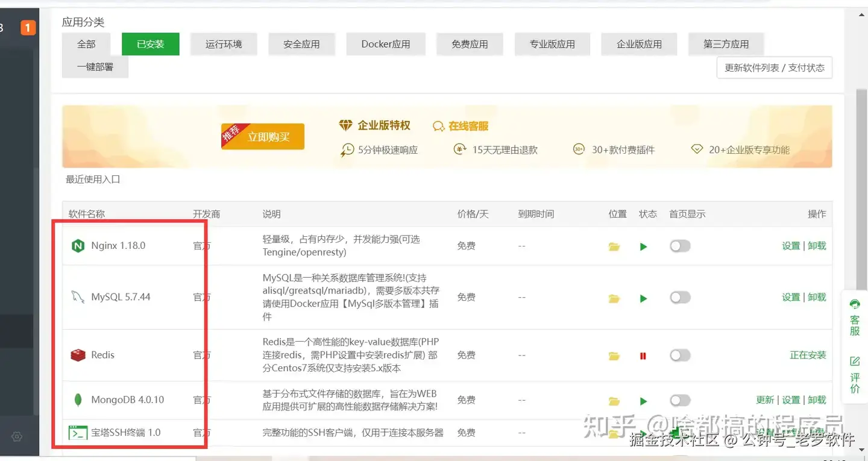Image resolution: width=868 pixels, height=461 pixels.
Task: Click the Redis red paused status icon
Action: (x=643, y=356)
